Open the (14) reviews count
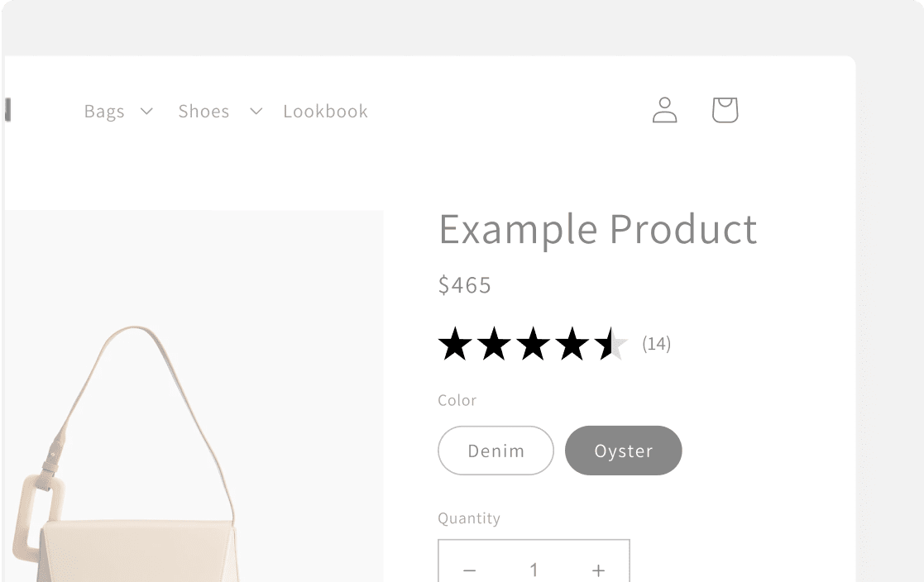Viewport: 924px width, 582px height. pyautogui.click(x=657, y=343)
